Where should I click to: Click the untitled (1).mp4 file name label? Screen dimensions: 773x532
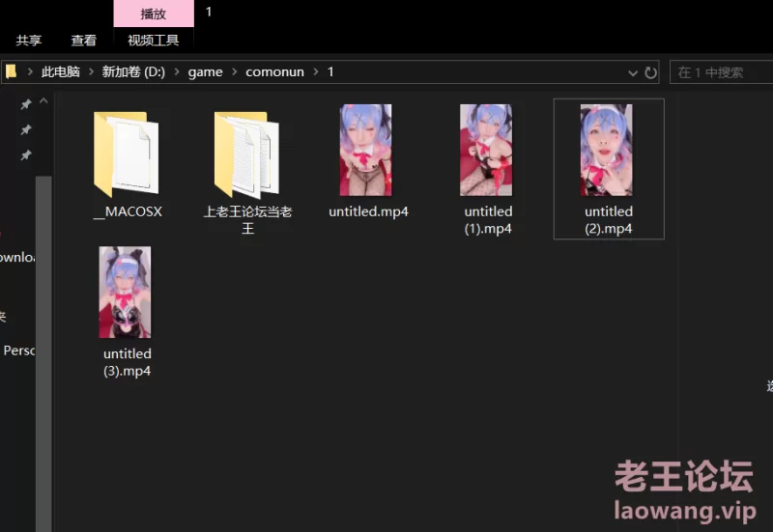click(488, 220)
